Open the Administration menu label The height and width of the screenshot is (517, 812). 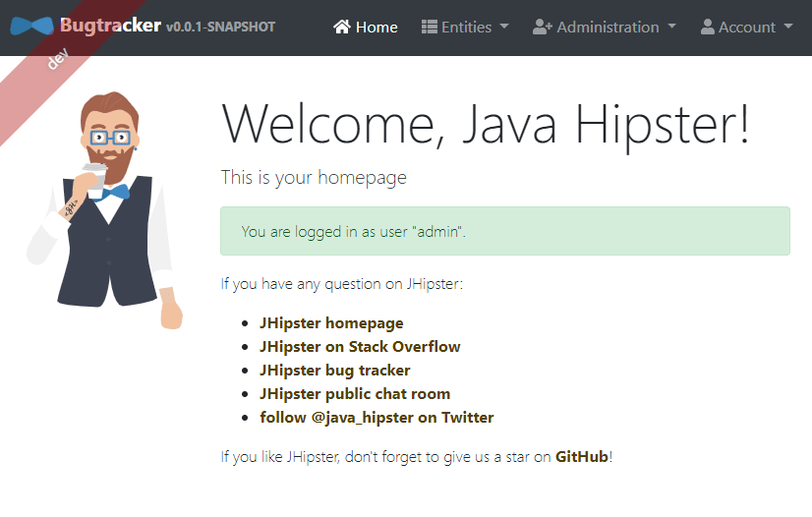click(x=608, y=27)
